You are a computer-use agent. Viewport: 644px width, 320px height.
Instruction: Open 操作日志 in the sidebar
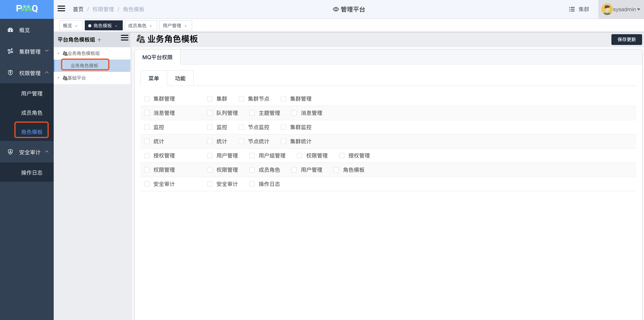coord(32,172)
